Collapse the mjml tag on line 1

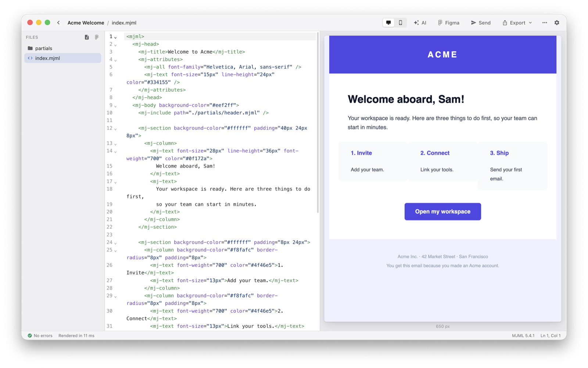click(x=115, y=37)
